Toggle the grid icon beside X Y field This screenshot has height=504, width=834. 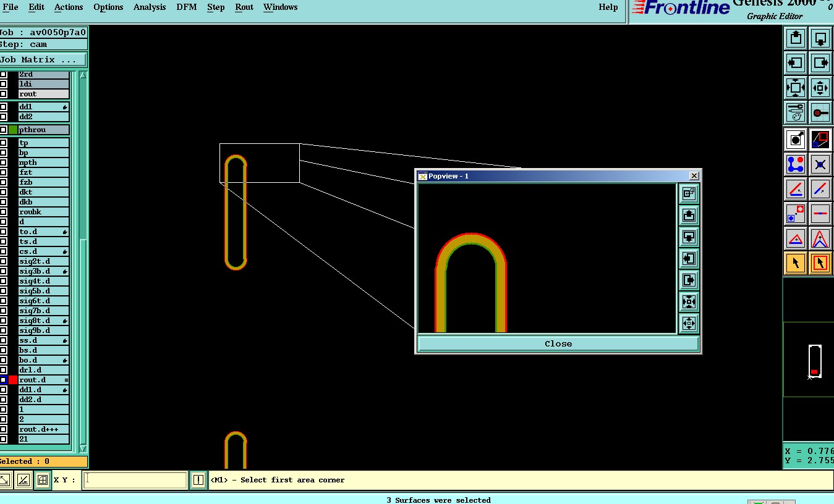click(43, 480)
